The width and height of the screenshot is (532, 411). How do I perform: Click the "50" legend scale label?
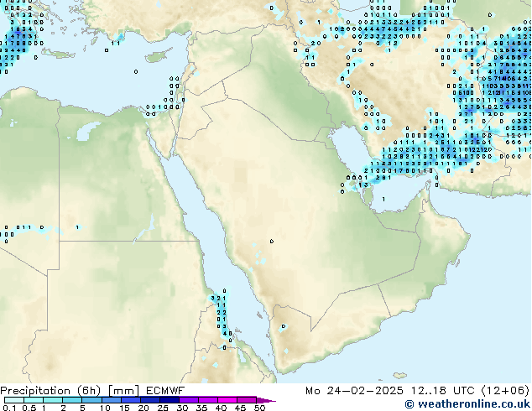(x=259, y=408)
